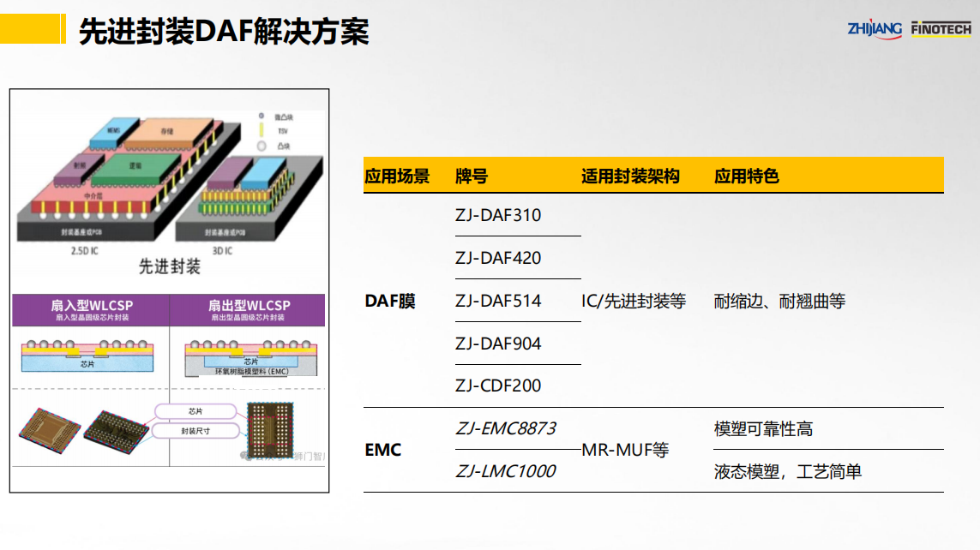This screenshot has width=980, height=550.
Task: Click the MEMS chip block
Action: 112,130
